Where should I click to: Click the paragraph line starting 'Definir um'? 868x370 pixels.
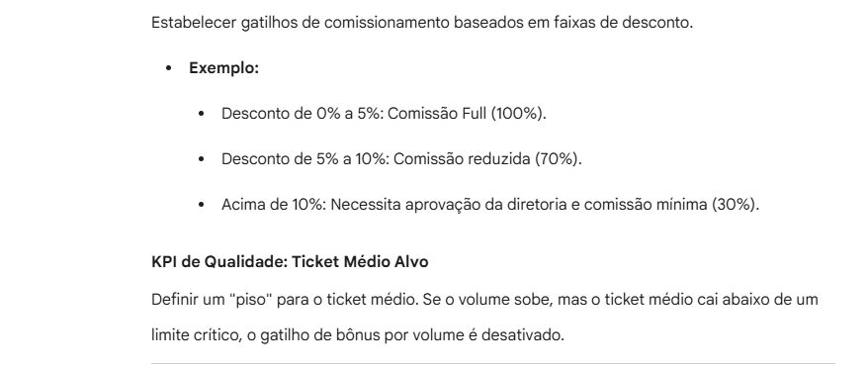pyautogui.click(x=484, y=300)
